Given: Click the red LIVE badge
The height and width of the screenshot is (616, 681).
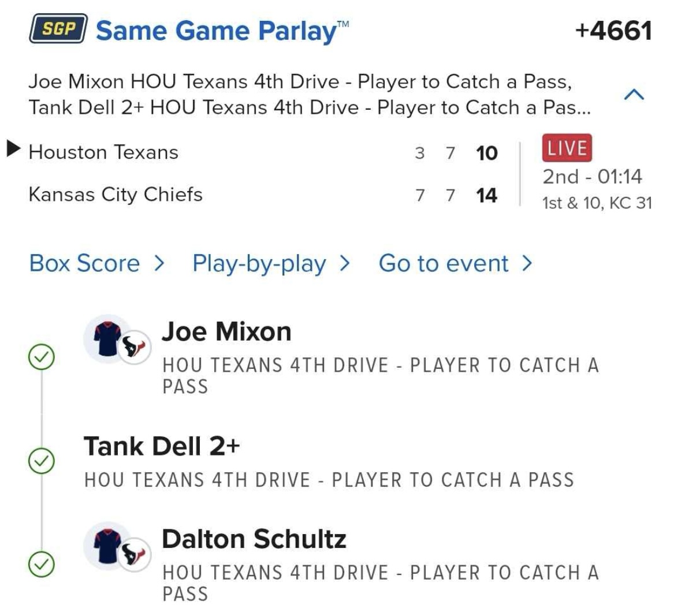Looking at the screenshot, I should click(x=567, y=148).
